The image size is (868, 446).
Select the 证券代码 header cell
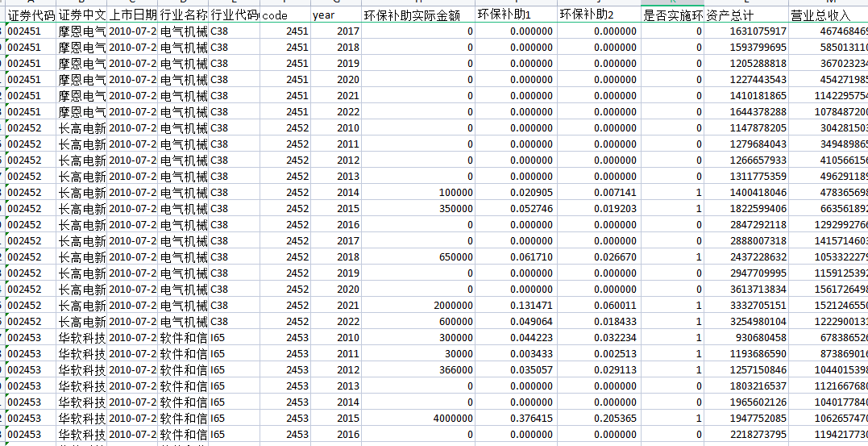[31, 15]
